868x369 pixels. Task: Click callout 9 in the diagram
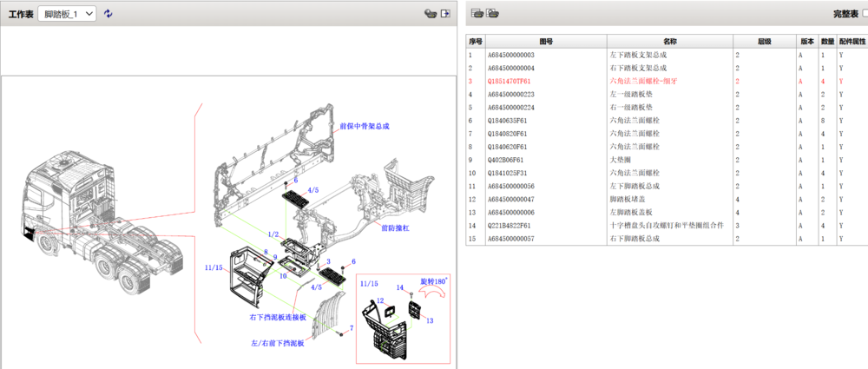(275, 258)
